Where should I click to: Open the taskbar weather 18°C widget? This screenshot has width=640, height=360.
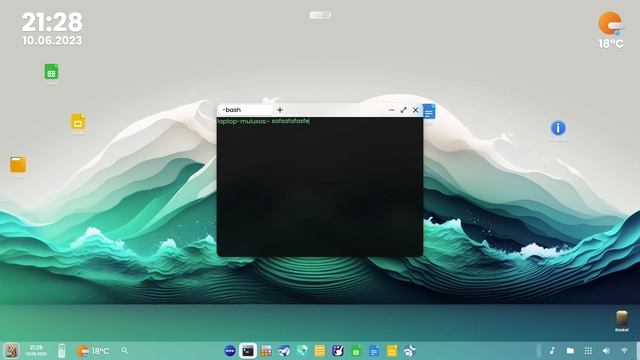pyautogui.click(x=93, y=351)
